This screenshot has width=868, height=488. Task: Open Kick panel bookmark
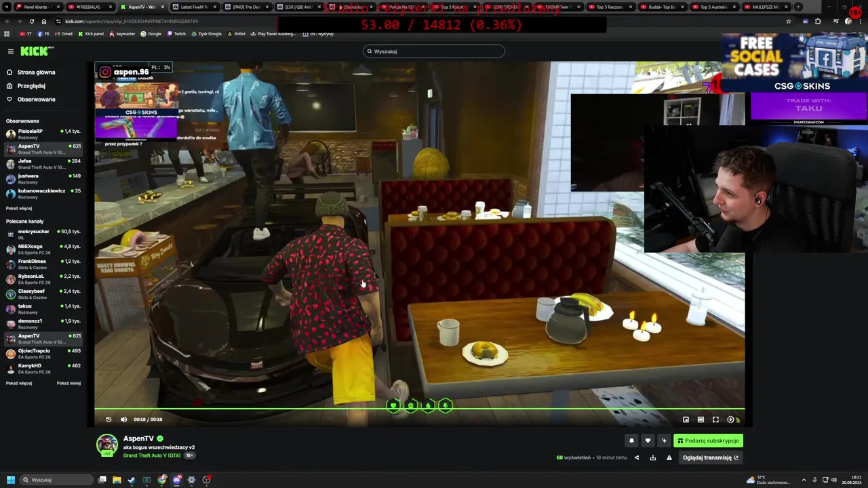click(x=90, y=34)
